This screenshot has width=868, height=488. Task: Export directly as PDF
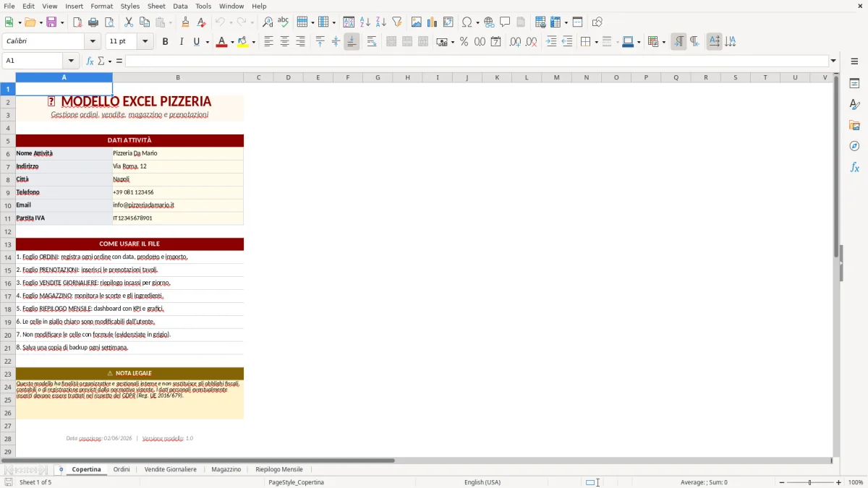[78, 22]
